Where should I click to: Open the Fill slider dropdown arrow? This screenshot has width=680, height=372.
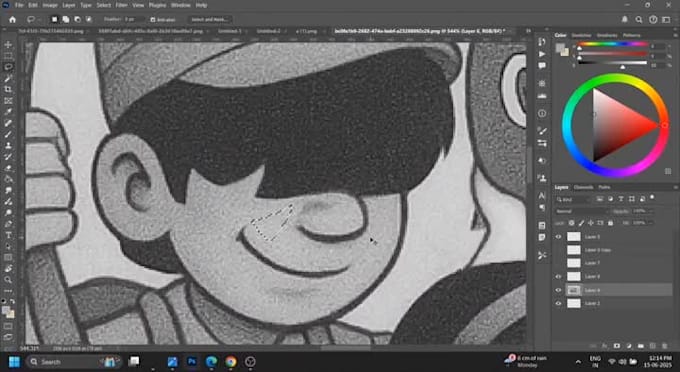(x=652, y=223)
